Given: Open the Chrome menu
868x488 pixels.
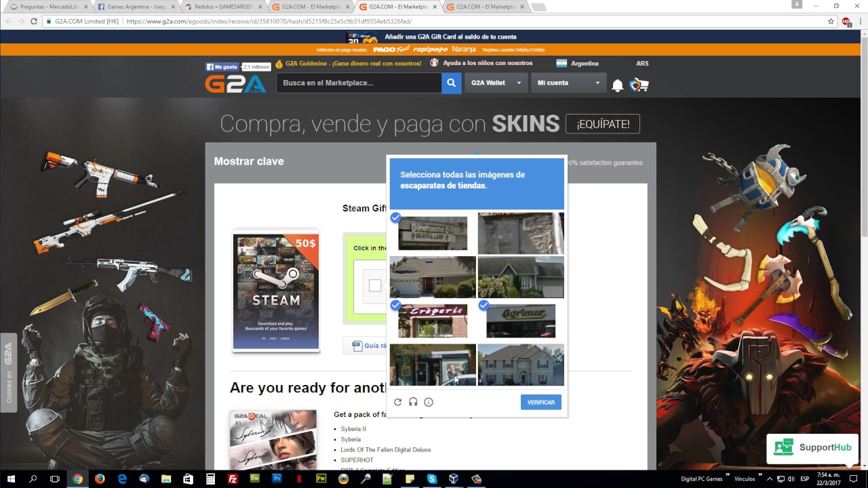Looking at the screenshot, I should (x=860, y=21).
